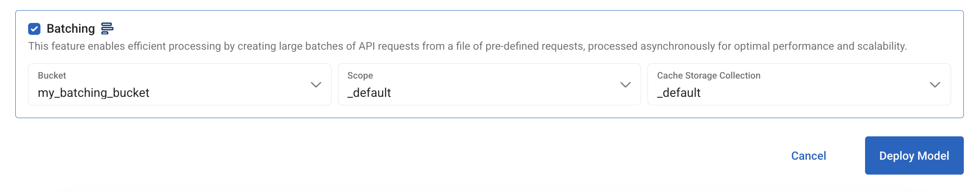Click the Bucket field label
The width and height of the screenshot is (980, 192).
[x=52, y=76]
